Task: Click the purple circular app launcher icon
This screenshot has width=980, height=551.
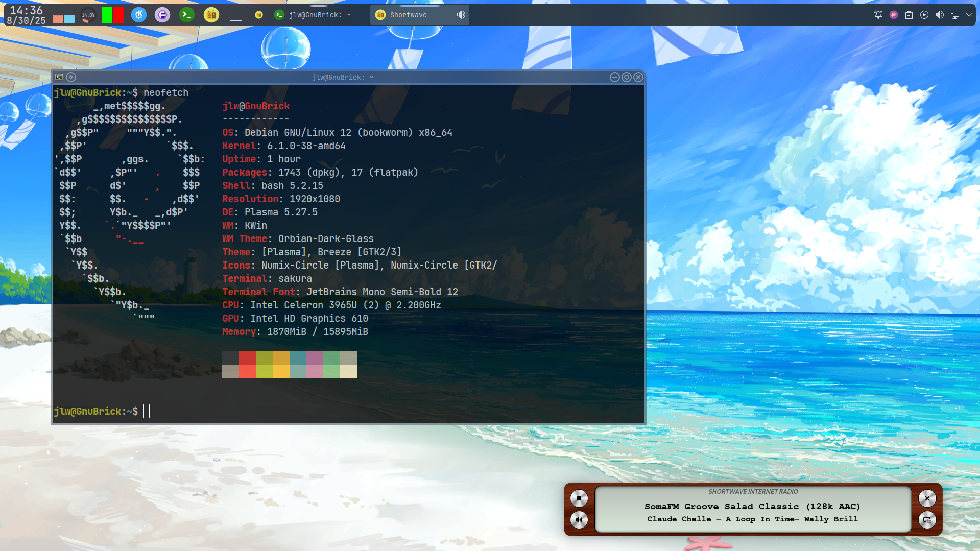Action: 162,15
